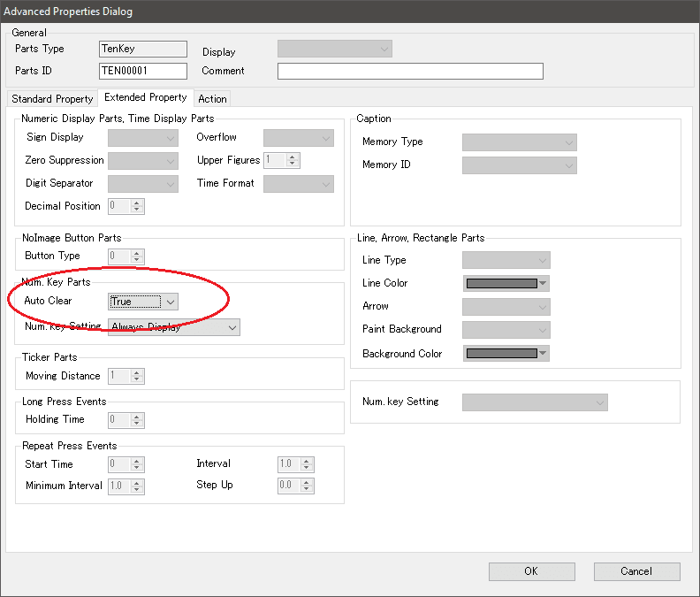Image resolution: width=700 pixels, height=597 pixels.
Task: Expand the Memory Type dropdown
Action: coord(519,142)
